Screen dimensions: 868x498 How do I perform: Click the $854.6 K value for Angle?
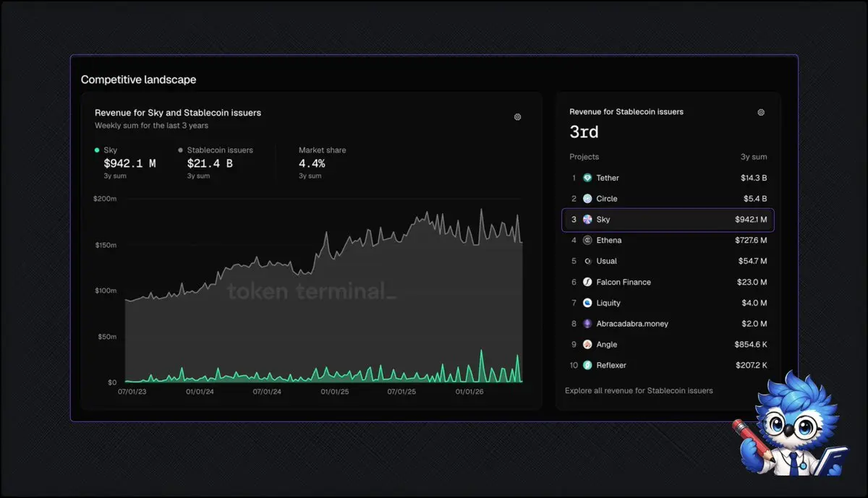click(x=752, y=345)
